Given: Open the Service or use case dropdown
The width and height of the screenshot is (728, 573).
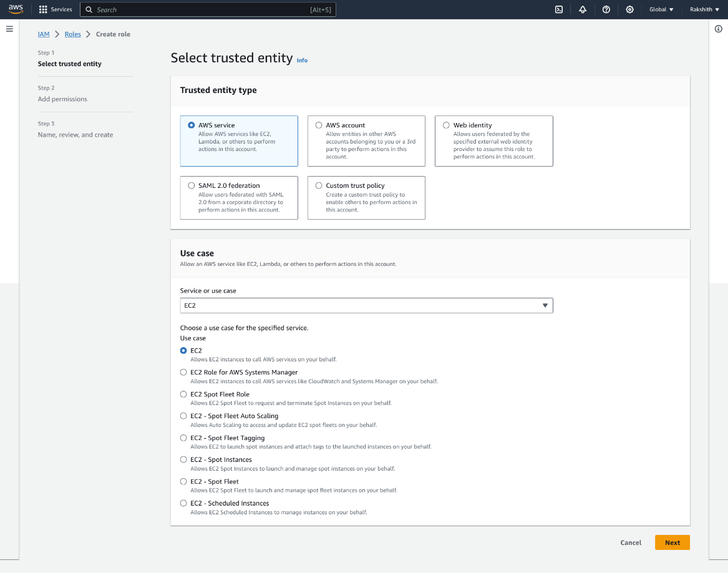Looking at the screenshot, I should click(x=366, y=305).
